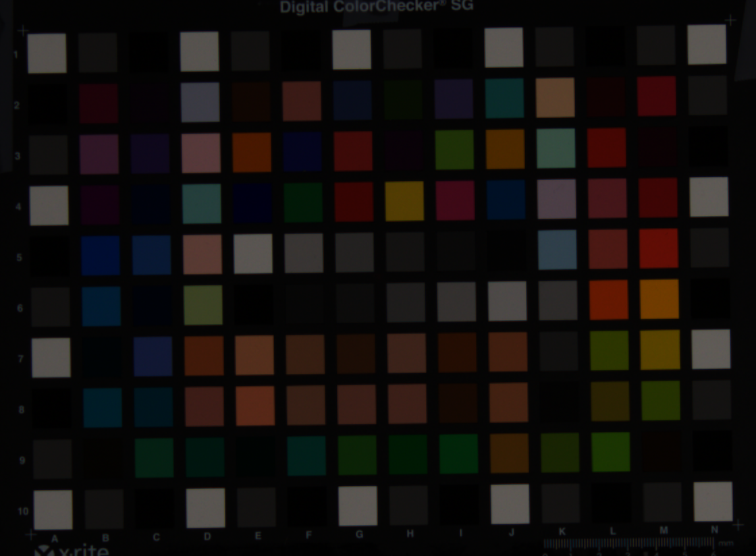Click the white patch at N4
This screenshot has width=756, height=556.
click(709, 196)
